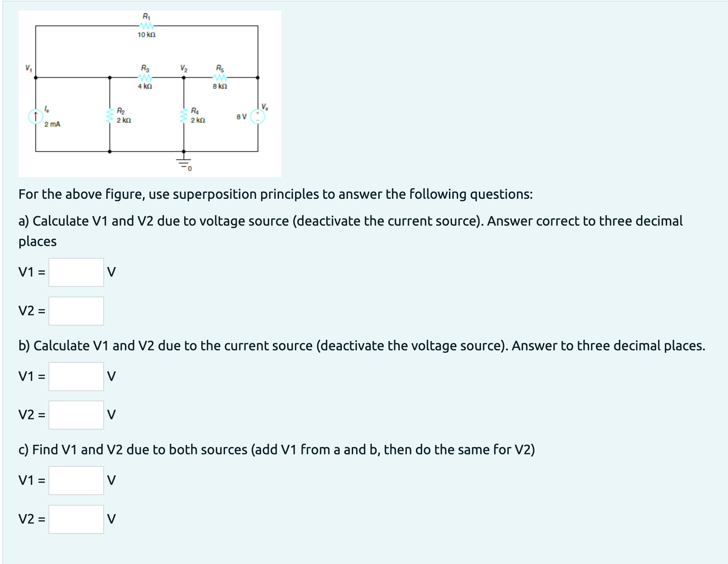Click the 2 mA current source symbol
The image size is (728, 564).
(x=36, y=116)
